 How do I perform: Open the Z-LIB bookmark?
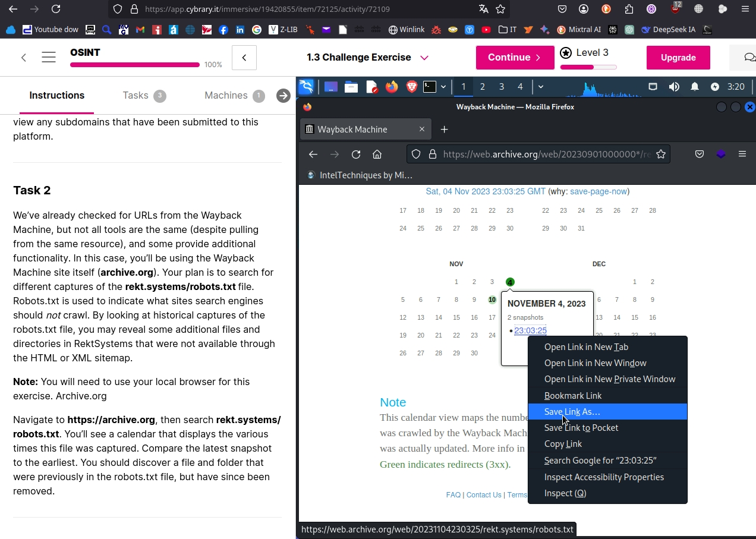(283, 29)
